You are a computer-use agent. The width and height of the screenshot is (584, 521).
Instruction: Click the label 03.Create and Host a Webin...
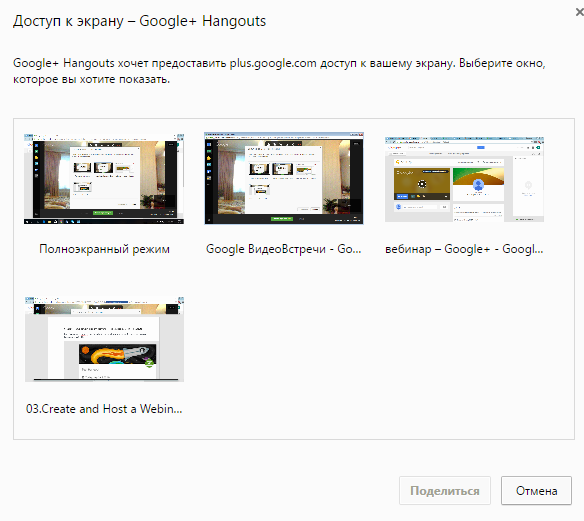[x=104, y=409]
